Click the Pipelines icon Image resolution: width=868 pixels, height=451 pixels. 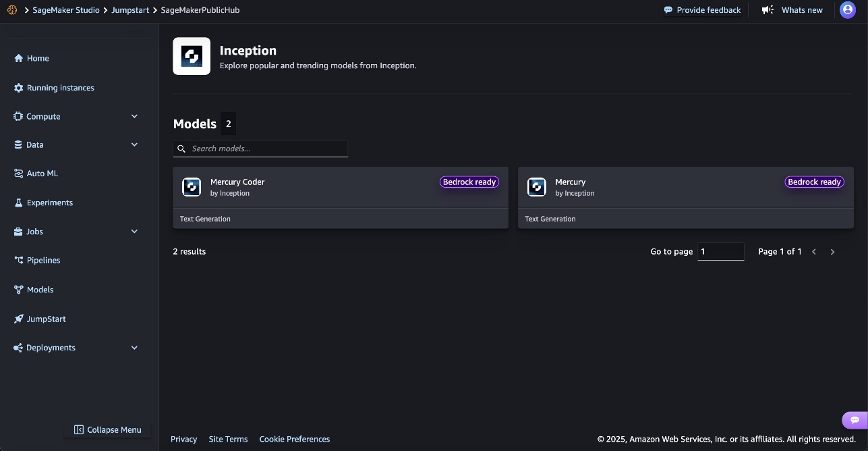point(19,260)
